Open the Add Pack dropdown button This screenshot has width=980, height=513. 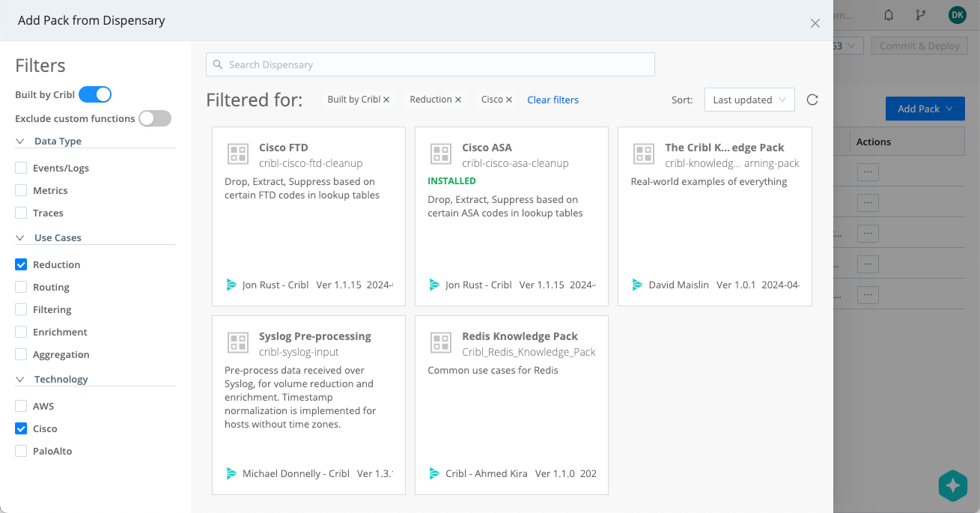(x=925, y=109)
